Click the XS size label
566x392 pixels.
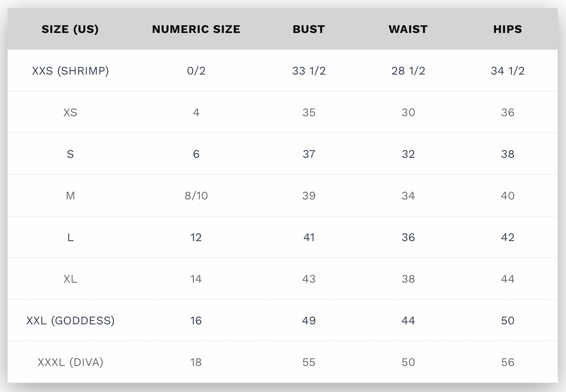point(70,112)
